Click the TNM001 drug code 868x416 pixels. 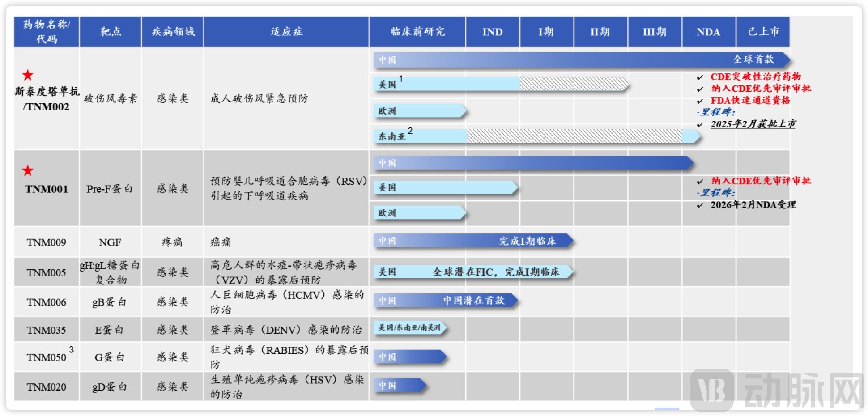(x=47, y=189)
